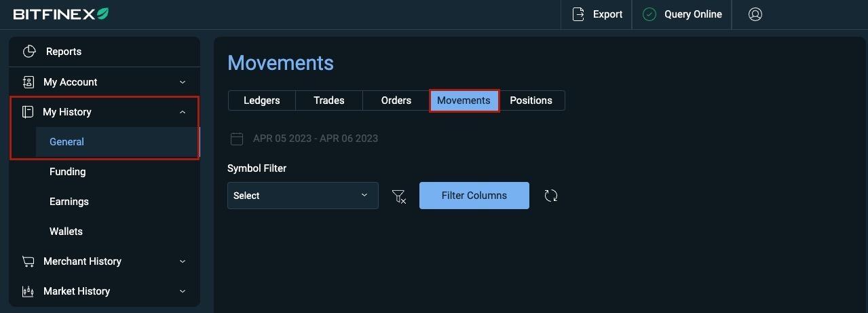Expand the Market History chevron

point(183,291)
